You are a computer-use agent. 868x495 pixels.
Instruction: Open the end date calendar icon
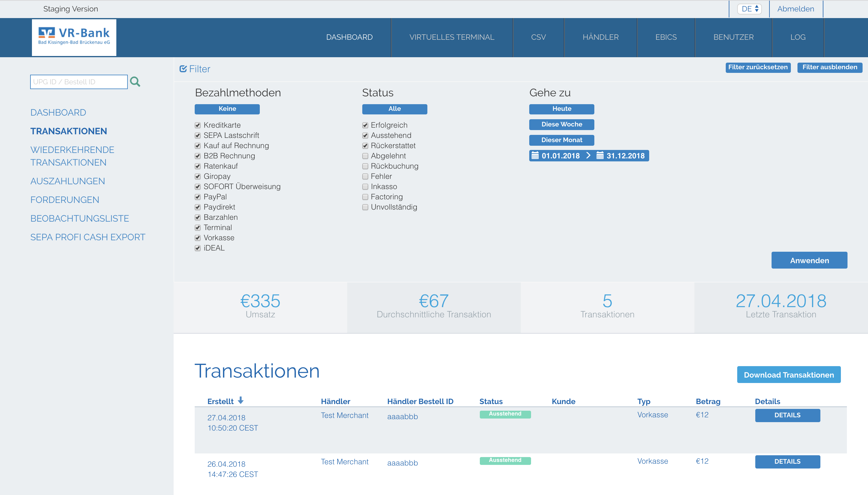[600, 156]
